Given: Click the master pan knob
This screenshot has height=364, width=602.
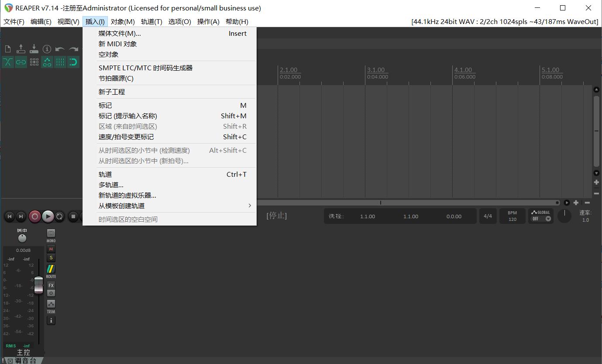Looking at the screenshot, I should (x=22, y=238).
